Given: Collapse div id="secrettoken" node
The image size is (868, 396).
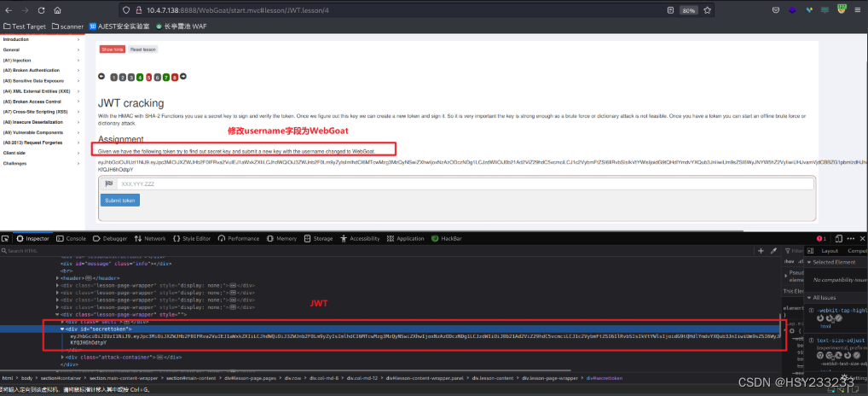Looking at the screenshot, I should (x=62, y=329).
